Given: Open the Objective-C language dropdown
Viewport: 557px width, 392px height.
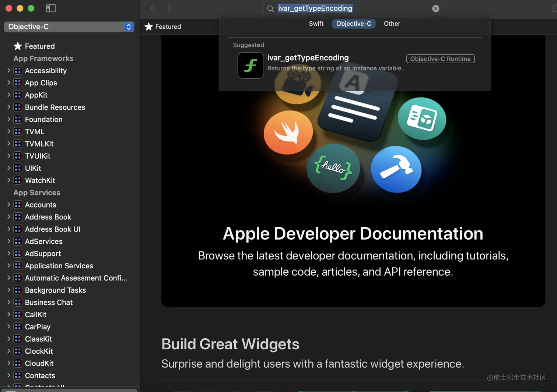Looking at the screenshot, I should 69,27.
